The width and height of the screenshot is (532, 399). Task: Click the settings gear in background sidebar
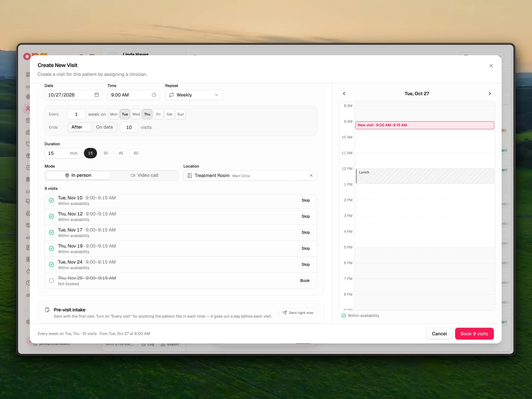coord(28,322)
